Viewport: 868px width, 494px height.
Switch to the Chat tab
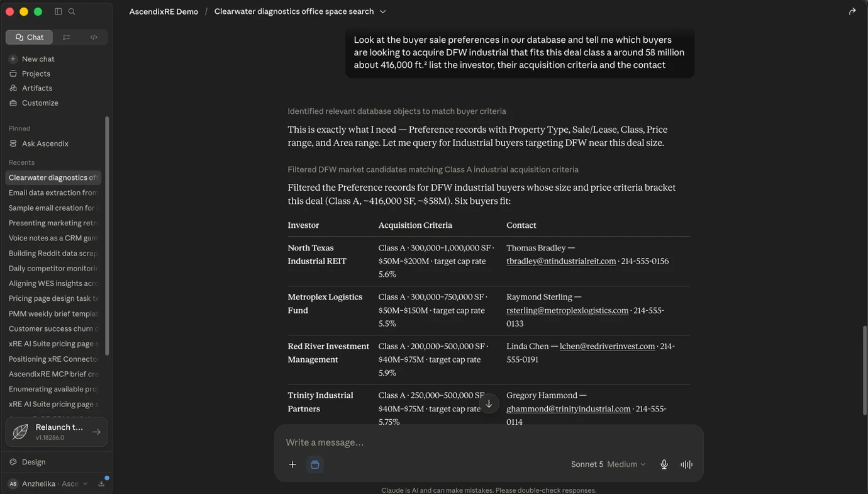[x=30, y=37]
